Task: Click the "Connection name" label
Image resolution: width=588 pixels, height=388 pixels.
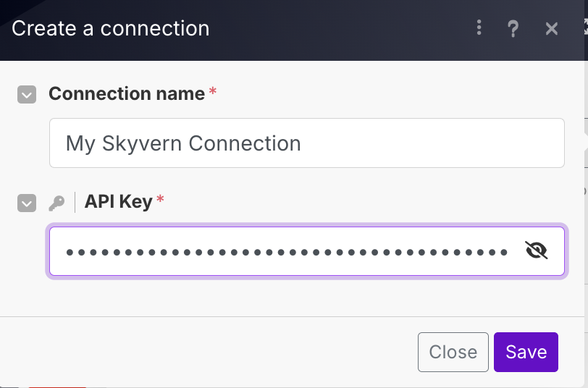Action: (126, 94)
